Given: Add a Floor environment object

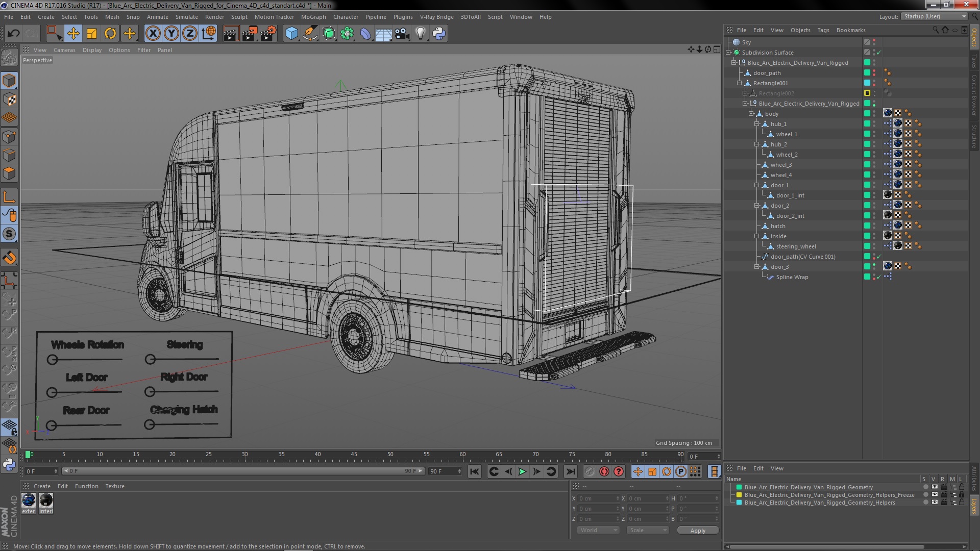Looking at the screenshot, I should click(383, 34).
